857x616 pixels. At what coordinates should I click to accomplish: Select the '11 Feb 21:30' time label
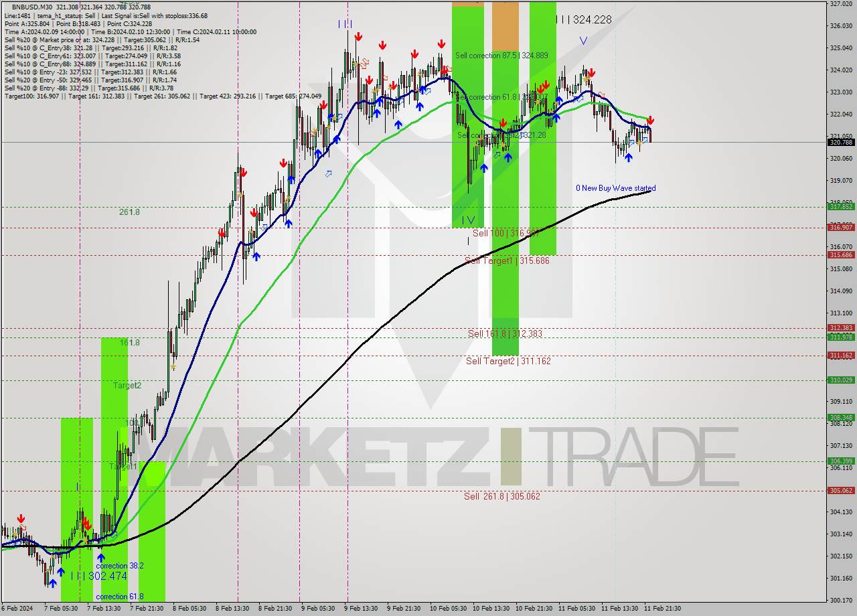(662, 609)
